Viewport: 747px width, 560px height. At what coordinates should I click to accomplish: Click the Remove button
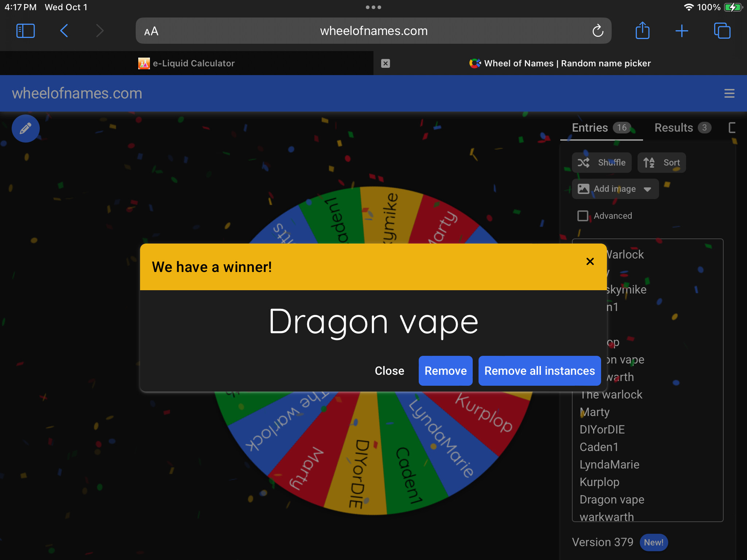click(445, 371)
